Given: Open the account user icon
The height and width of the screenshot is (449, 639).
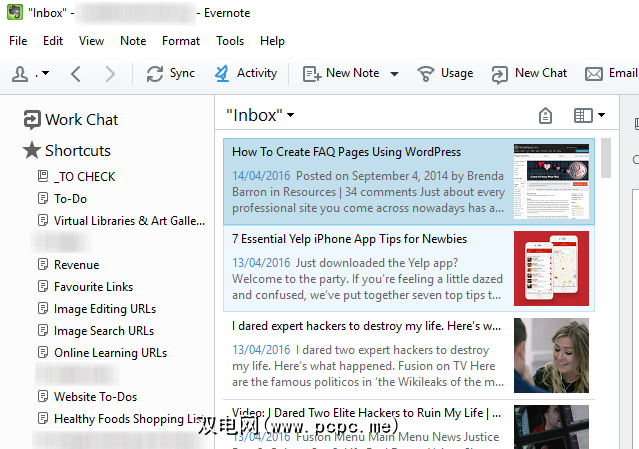Looking at the screenshot, I should (x=20, y=74).
